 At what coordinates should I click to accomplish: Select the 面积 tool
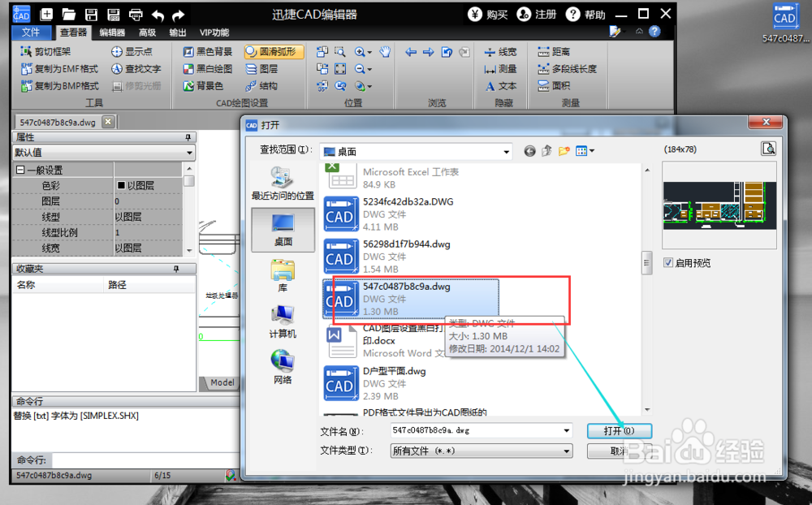[x=554, y=86]
